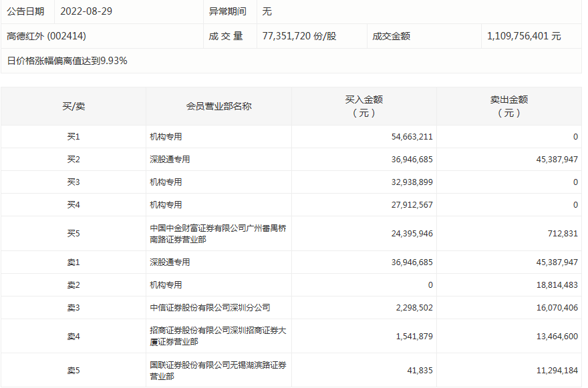Click 机构专用 in the 卖2 row
Viewport: 588px width, 388px height.
pyautogui.click(x=166, y=285)
